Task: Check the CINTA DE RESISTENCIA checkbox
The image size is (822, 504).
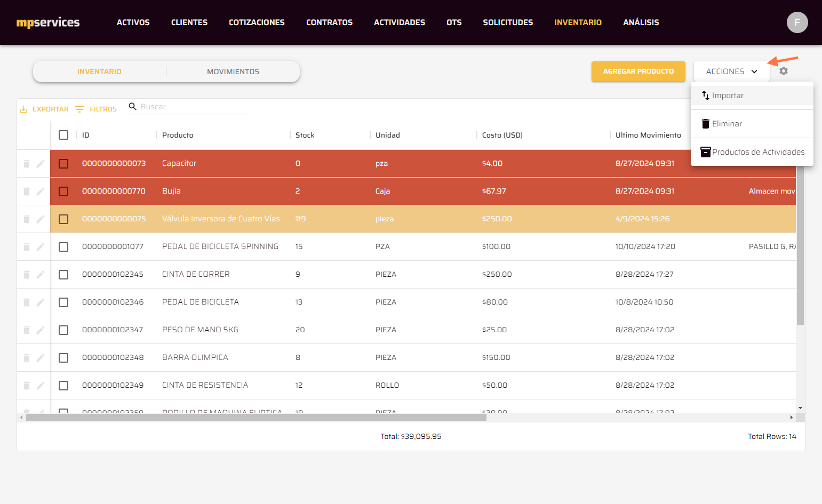Action: (63, 386)
